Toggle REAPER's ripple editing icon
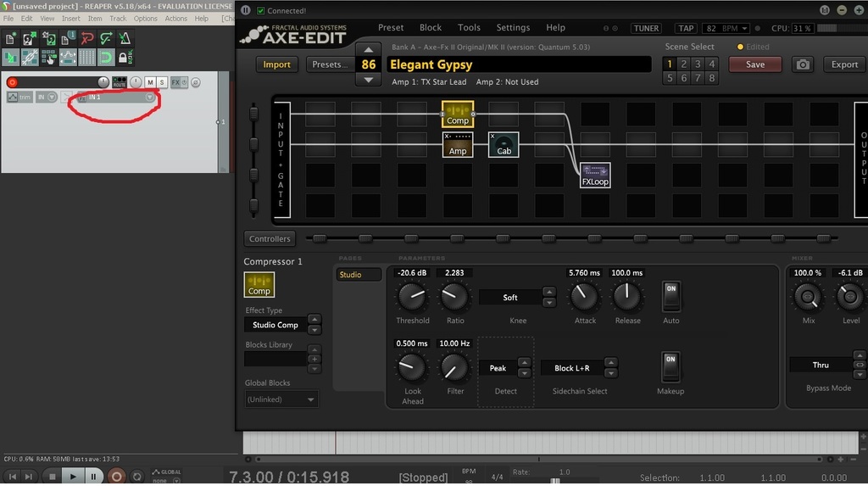 click(48, 57)
